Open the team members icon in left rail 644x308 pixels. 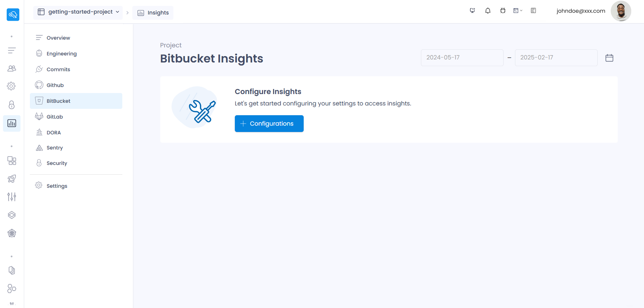point(12,69)
